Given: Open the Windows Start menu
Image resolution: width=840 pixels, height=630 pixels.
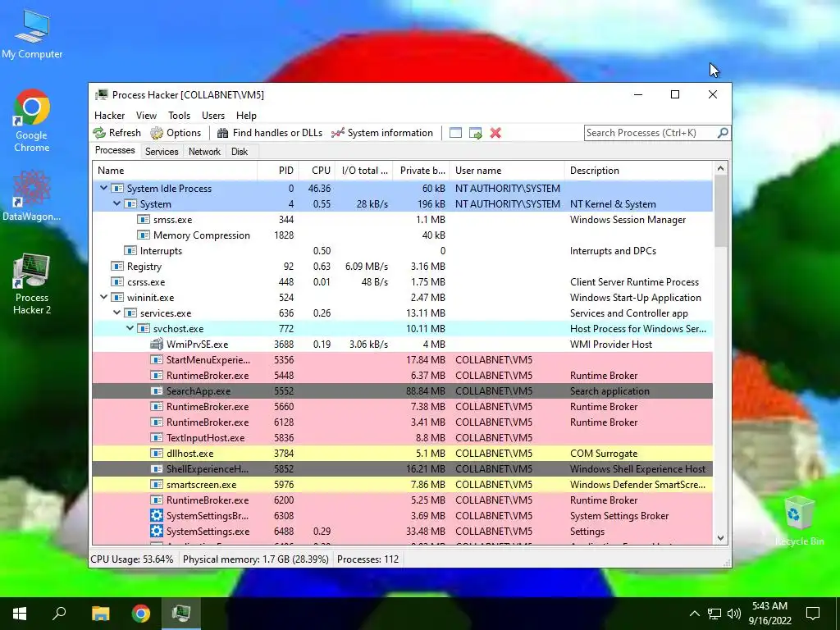Looking at the screenshot, I should coord(20,614).
